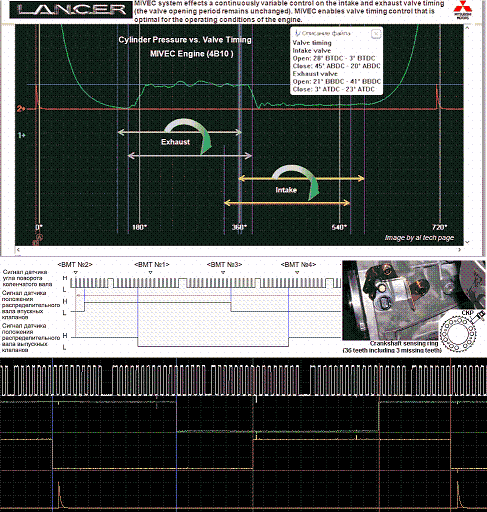Click 'Close: 3° ATDC - 23° ATDC' line
This screenshot has height=512, width=487.
tap(334, 89)
